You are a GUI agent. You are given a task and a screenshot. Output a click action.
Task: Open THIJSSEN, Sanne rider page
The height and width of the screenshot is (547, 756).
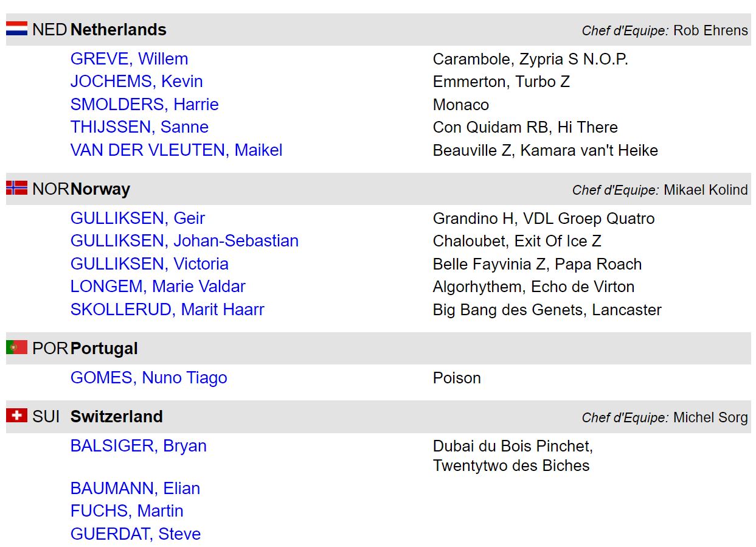point(139,127)
